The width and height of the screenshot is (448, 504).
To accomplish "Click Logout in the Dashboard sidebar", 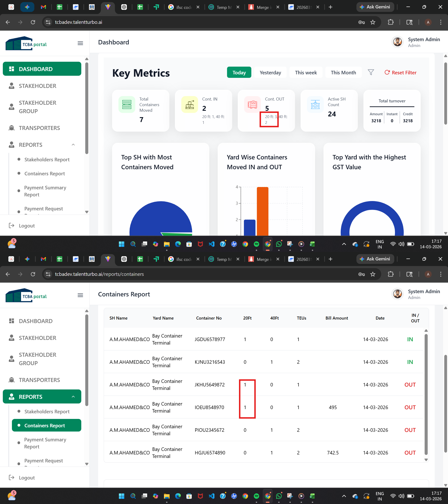I will (x=22, y=226).
